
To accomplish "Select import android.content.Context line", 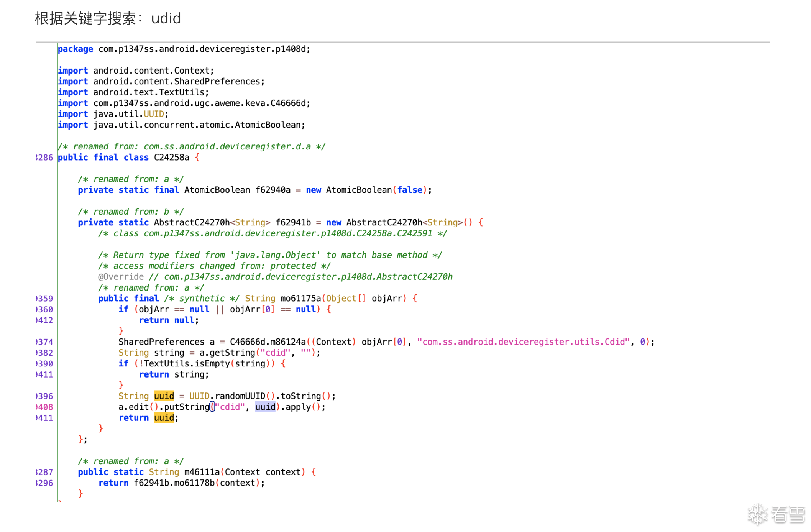I will pos(136,71).
